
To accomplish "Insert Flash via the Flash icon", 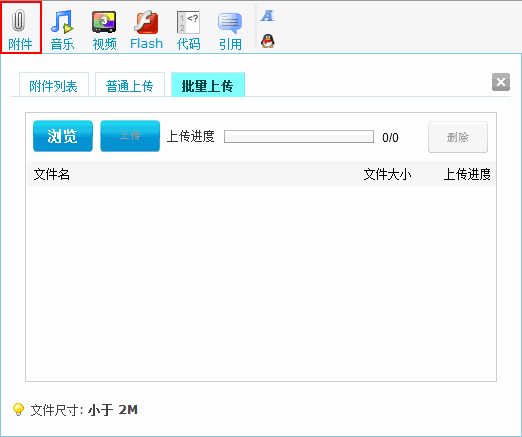I will (x=146, y=22).
